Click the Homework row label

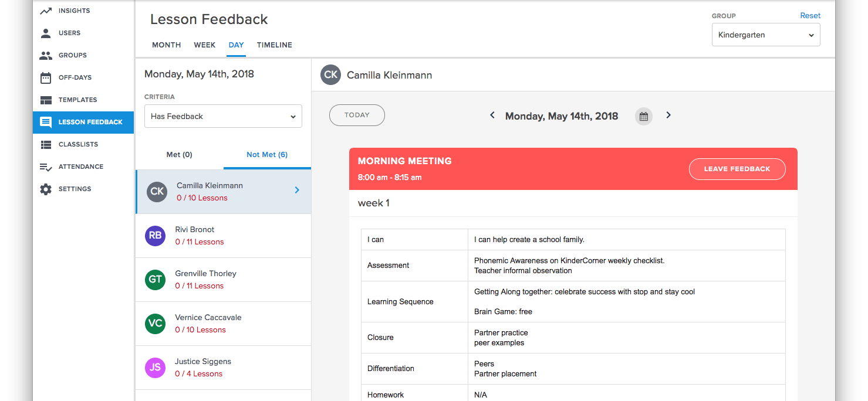click(386, 395)
